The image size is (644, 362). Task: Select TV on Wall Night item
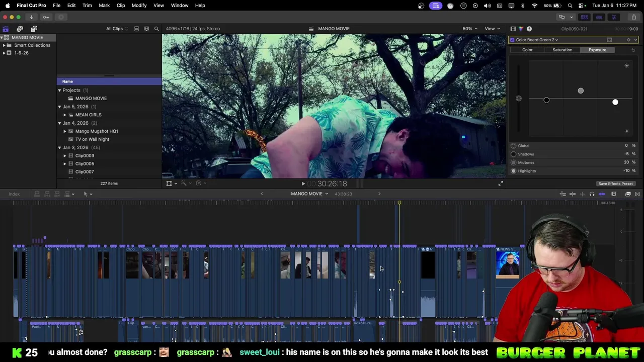[92, 139]
